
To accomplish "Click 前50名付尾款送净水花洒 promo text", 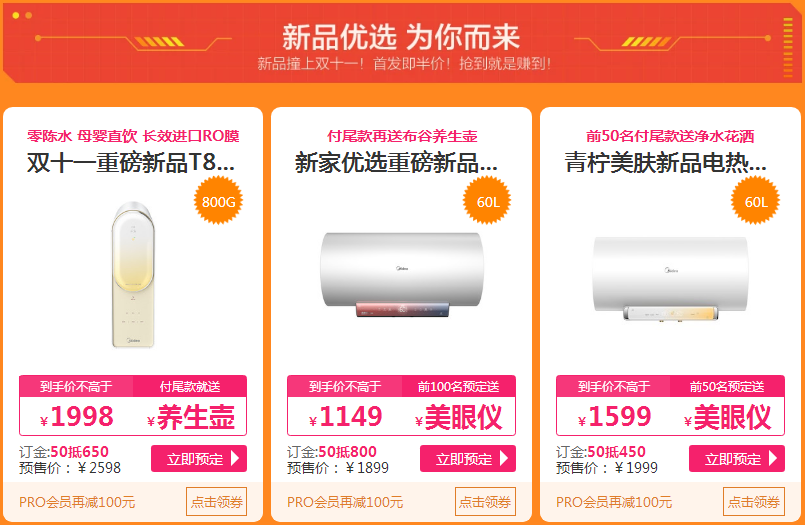I will (x=670, y=136).
